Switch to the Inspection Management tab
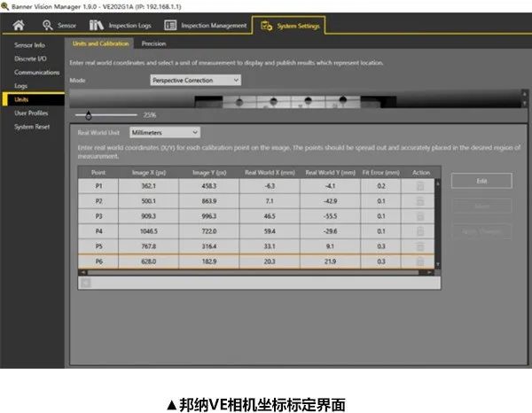 [207, 26]
